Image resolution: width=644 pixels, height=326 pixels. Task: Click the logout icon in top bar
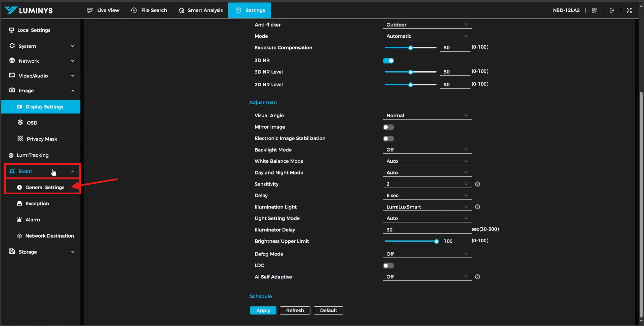click(612, 10)
